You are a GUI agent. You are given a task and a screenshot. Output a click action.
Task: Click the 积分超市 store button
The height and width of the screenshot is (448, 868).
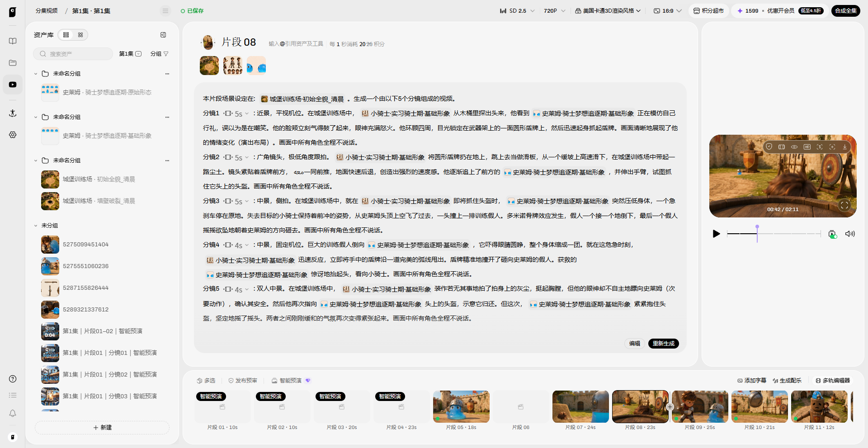pos(708,11)
